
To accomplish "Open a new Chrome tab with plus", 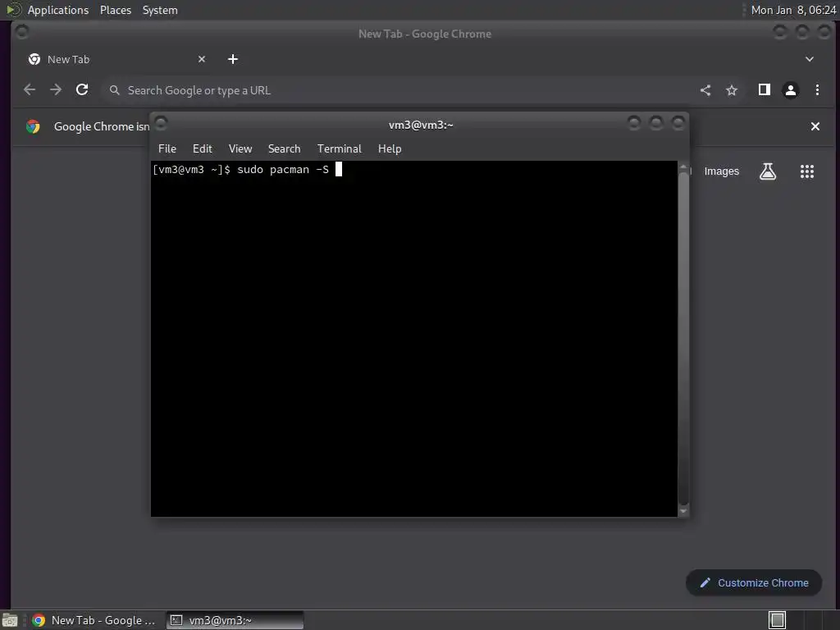I will click(232, 59).
